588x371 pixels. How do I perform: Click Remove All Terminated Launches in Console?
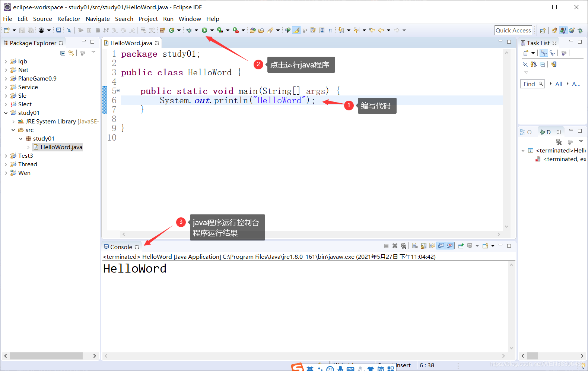[403, 246]
